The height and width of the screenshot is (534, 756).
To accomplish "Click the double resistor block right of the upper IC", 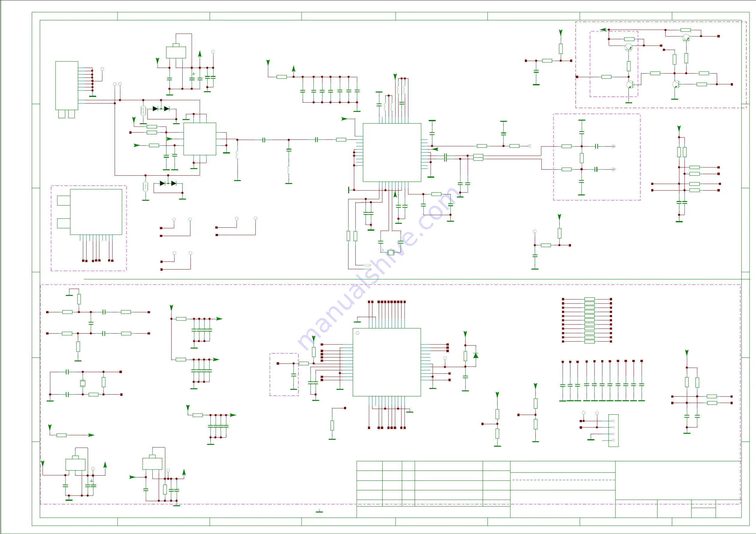I will (x=478, y=157).
